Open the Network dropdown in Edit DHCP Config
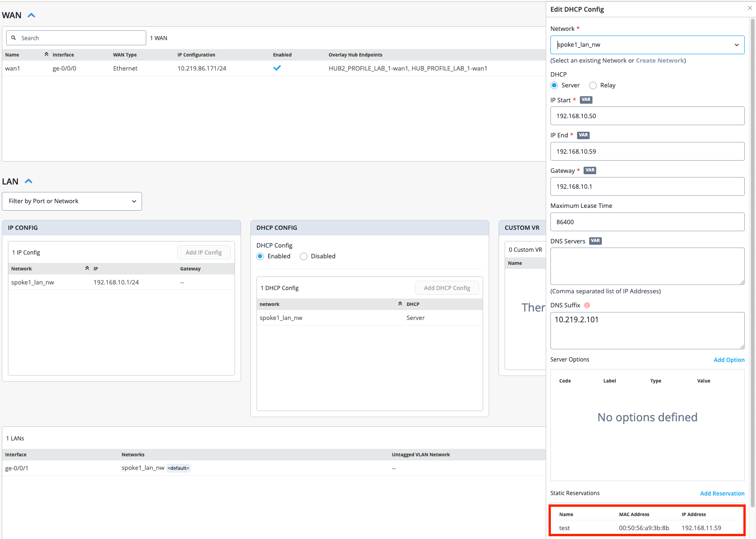This screenshot has height=539, width=756. point(647,45)
